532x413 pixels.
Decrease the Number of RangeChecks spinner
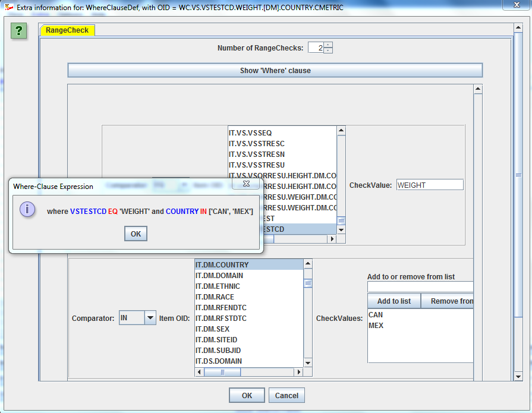click(x=328, y=51)
